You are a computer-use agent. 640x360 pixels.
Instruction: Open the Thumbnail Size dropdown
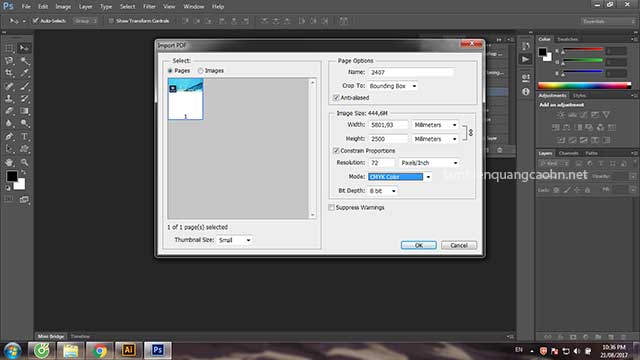coord(234,240)
